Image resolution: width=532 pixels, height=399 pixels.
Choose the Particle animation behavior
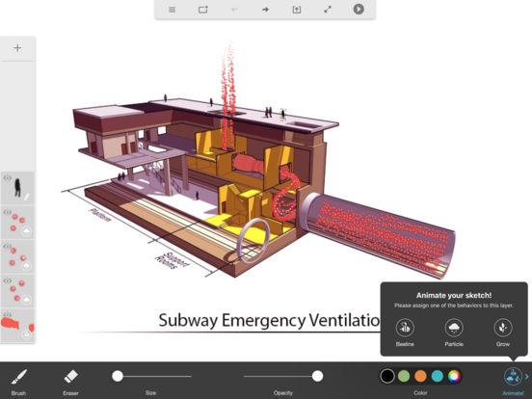pos(454,332)
